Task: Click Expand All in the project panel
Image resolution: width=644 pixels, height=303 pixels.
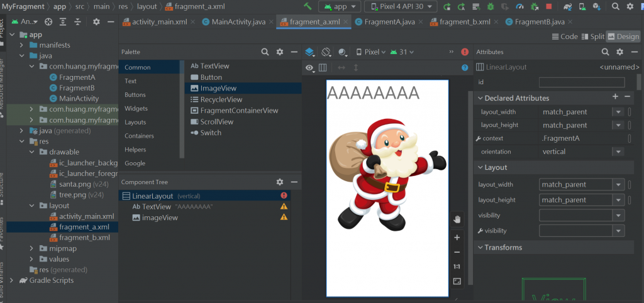Action: click(63, 22)
